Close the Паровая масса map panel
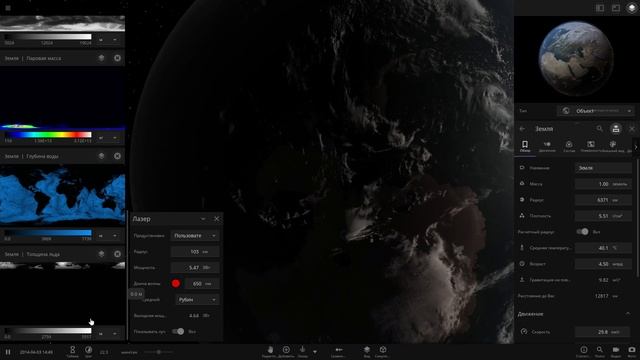 click(x=117, y=58)
